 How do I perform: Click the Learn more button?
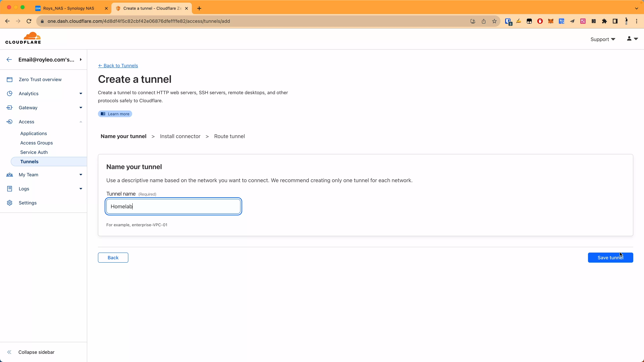coord(115,114)
